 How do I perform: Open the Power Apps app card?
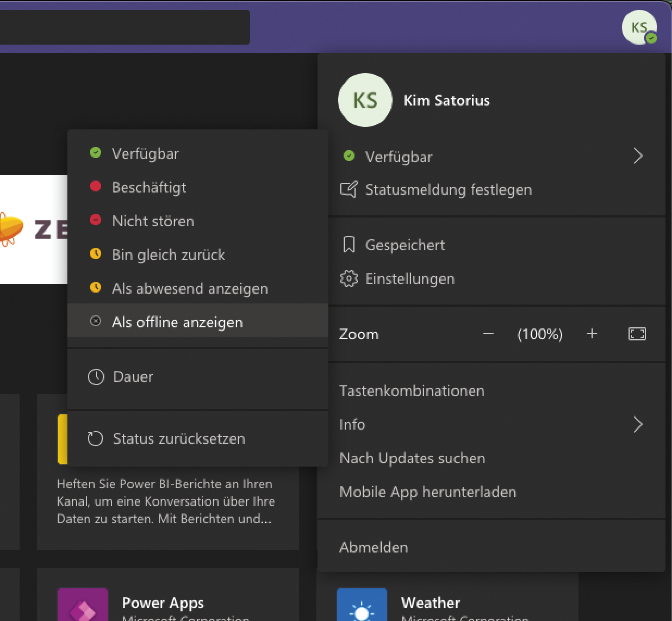(x=168, y=595)
